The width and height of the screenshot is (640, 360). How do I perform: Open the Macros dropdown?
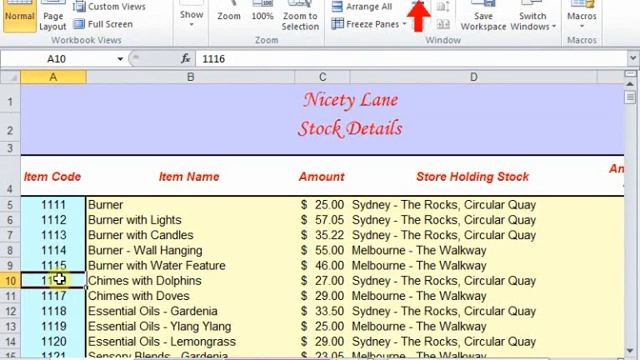point(582,16)
